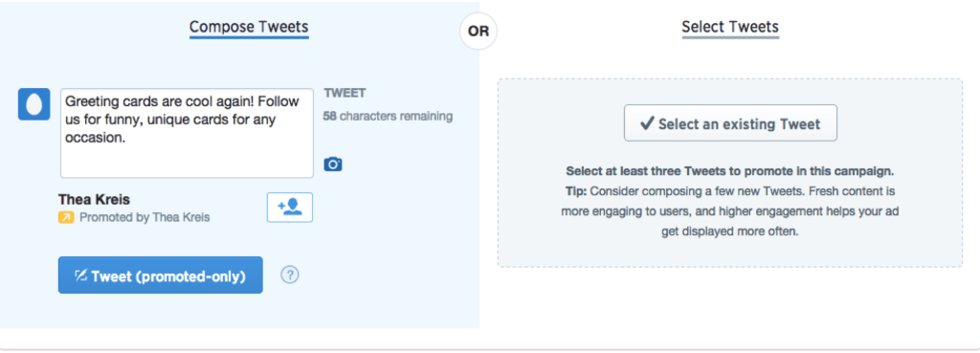The height and width of the screenshot is (353, 980).
Task: Switch to the Select Tweets tab
Action: [x=730, y=27]
